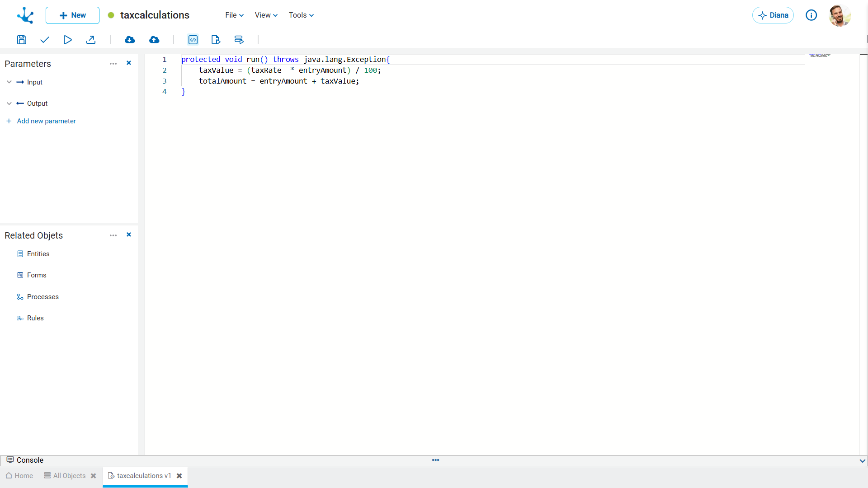This screenshot has width=868, height=488.
Task: Open the user profile avatar
Action: click(840, 15)
